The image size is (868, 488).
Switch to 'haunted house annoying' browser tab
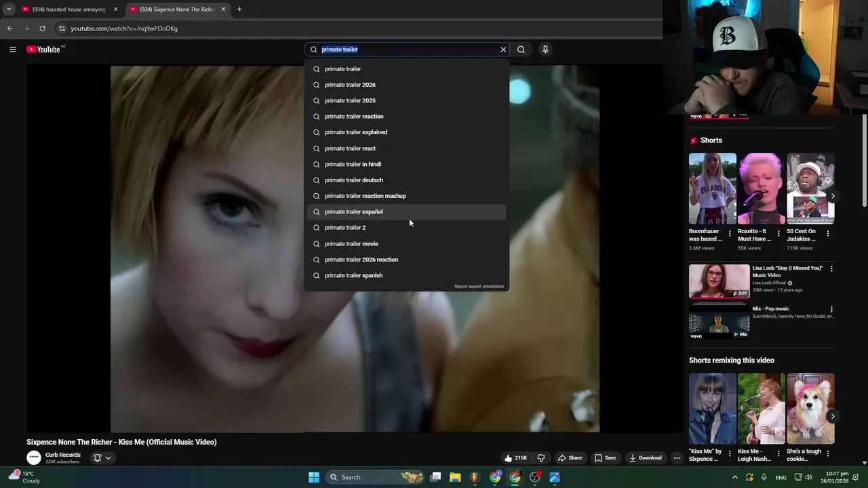coord(68,9)
